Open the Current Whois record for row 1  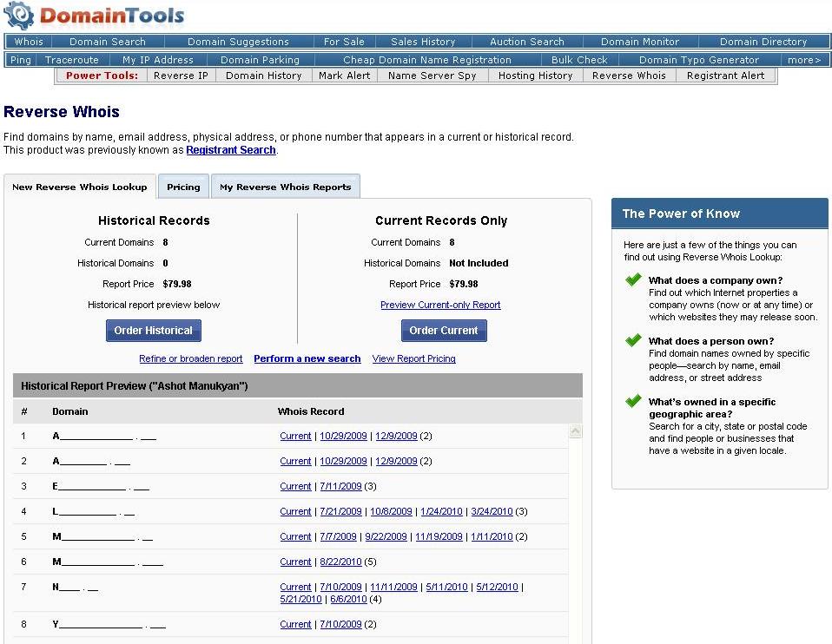point(295,436)
